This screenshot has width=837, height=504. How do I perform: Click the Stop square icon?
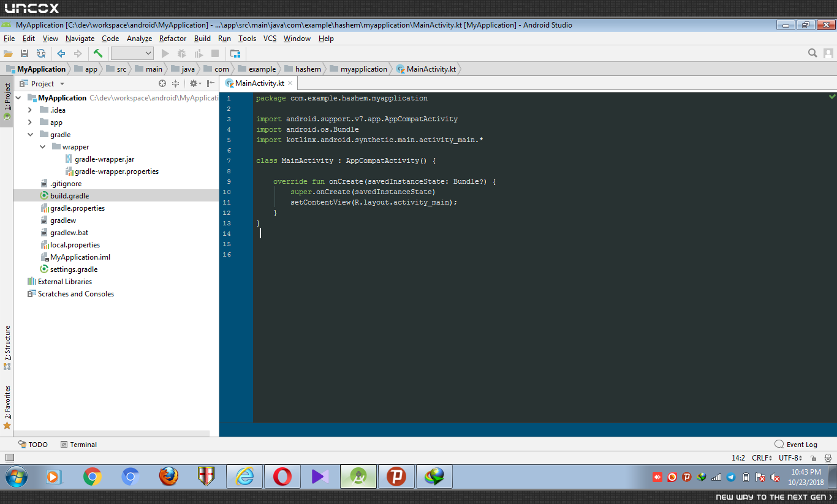click(215, 54)
